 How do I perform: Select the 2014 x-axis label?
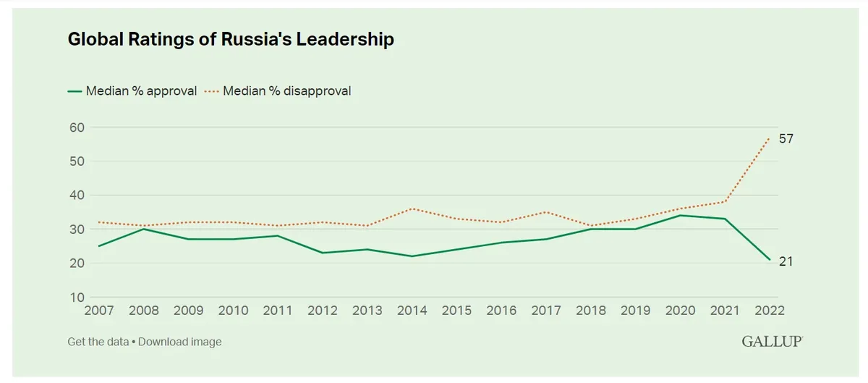point(412,311)
